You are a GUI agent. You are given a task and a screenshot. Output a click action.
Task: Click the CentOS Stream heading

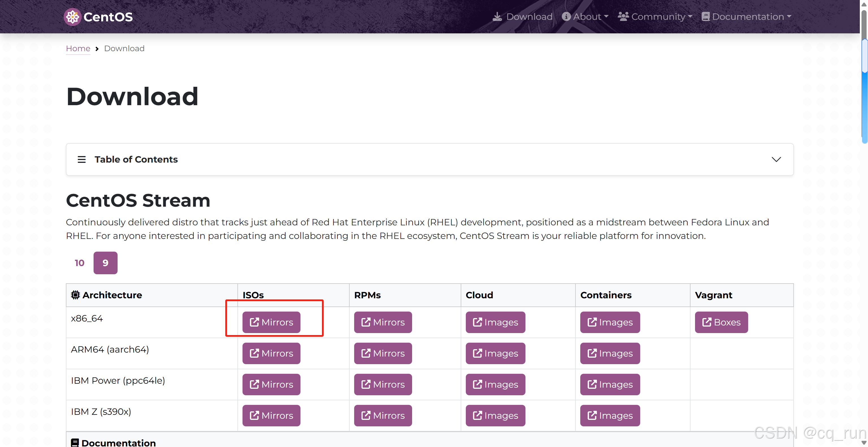coord(138,200)
